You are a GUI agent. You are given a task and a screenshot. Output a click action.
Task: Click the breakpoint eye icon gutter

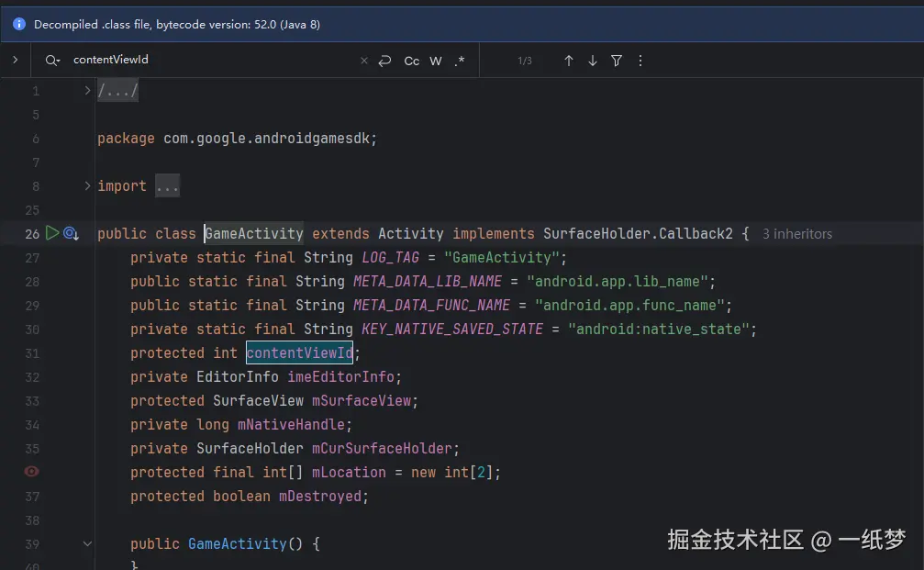click(x=31, y=472)
